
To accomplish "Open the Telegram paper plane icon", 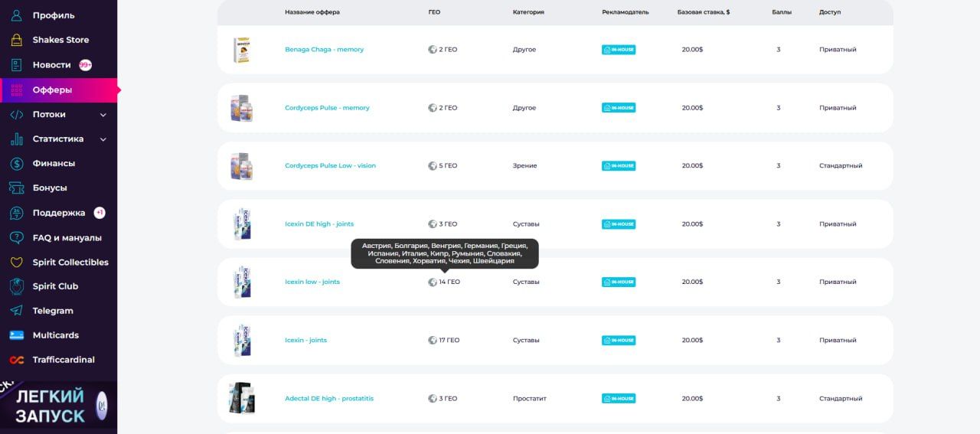I will point(17,311).
